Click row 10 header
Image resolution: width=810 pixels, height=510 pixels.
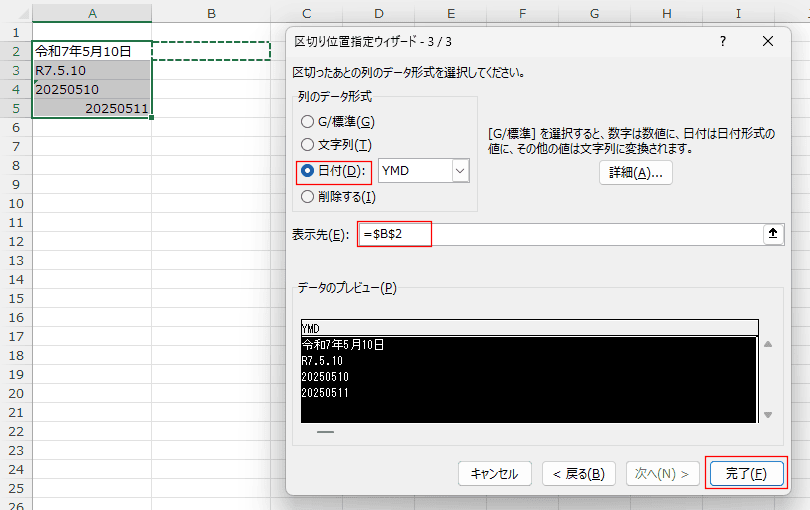(16, 204)
